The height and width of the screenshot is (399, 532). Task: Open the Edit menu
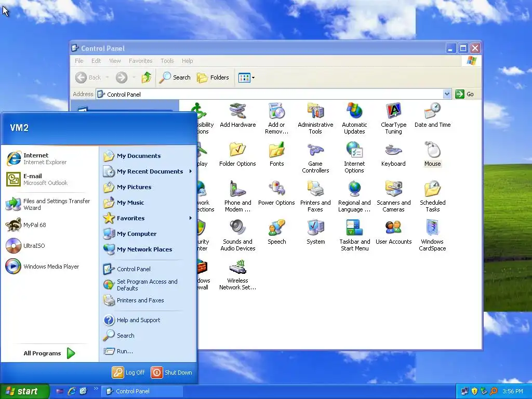point(96,61)
